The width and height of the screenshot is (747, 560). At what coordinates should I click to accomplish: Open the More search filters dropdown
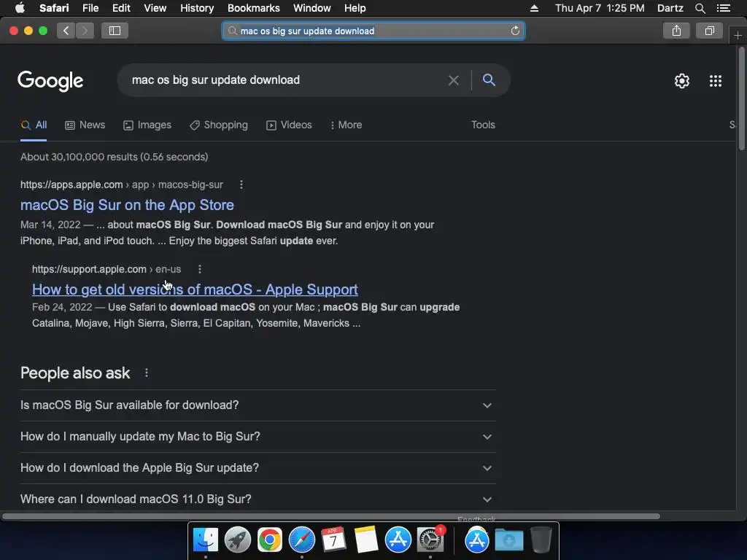[347, 125]
